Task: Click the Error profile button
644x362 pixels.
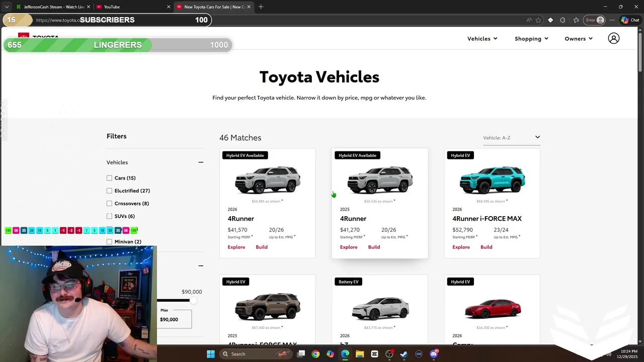Action: coord(594,20)
